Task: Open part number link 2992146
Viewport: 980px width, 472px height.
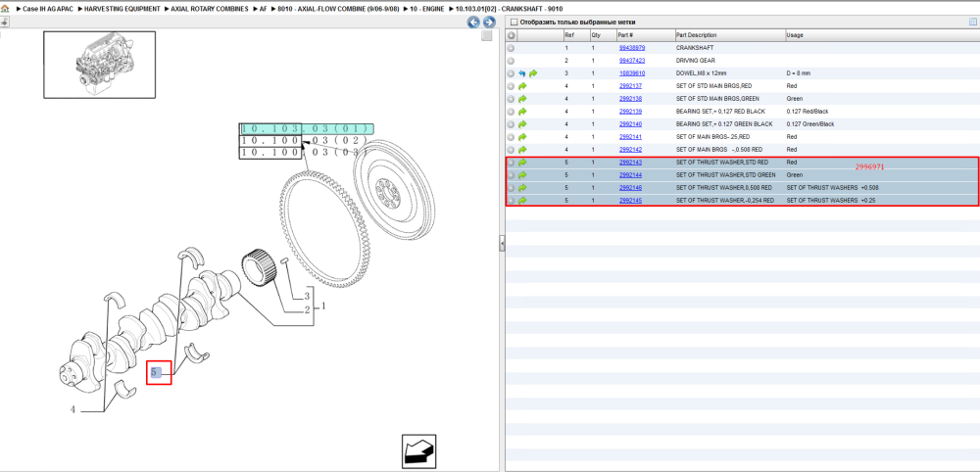Action: (630, 188)
